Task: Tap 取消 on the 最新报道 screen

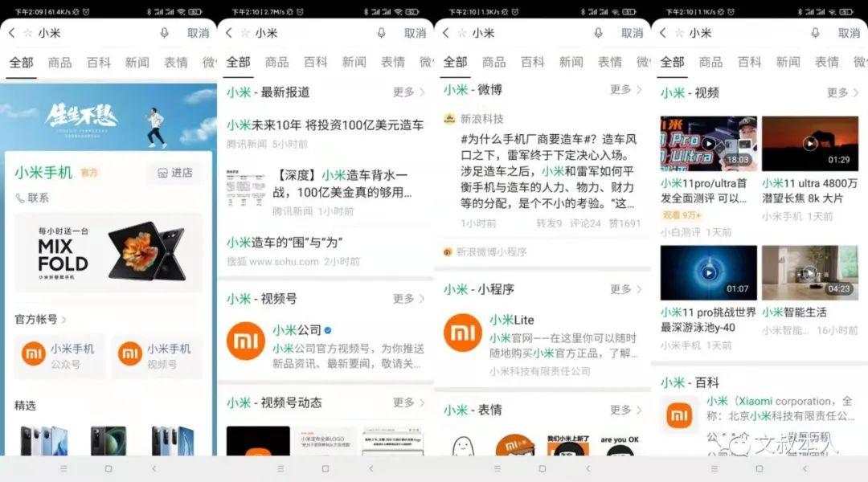Action: click(416, 33)
